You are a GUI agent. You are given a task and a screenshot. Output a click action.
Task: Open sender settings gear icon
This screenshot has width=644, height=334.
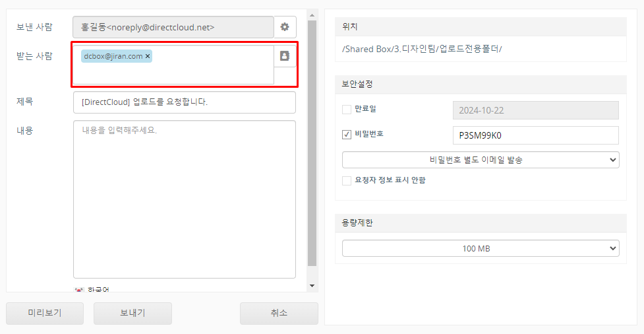285,27
